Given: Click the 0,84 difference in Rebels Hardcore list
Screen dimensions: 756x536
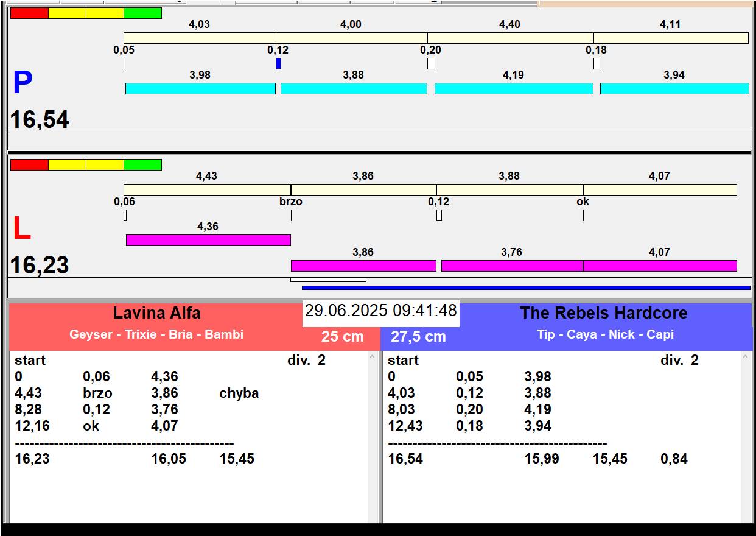Looking at the screenshot, I should pos(674,459).
